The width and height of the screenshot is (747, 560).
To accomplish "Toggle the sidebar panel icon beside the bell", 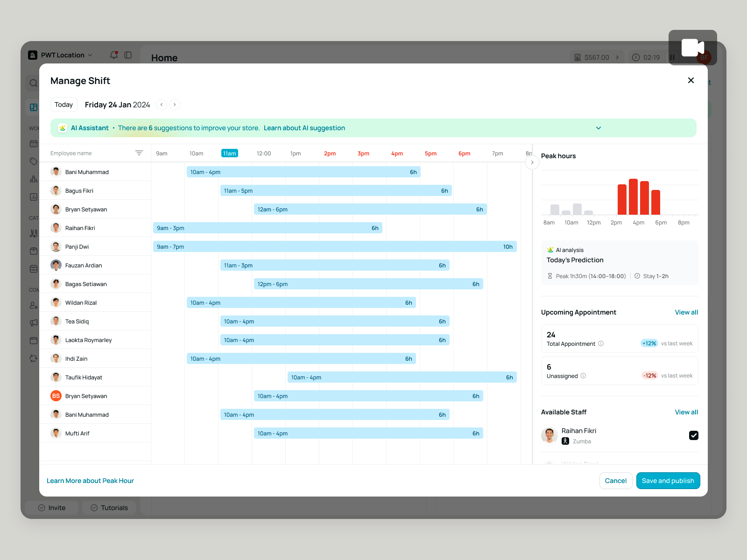I will 128,55.
